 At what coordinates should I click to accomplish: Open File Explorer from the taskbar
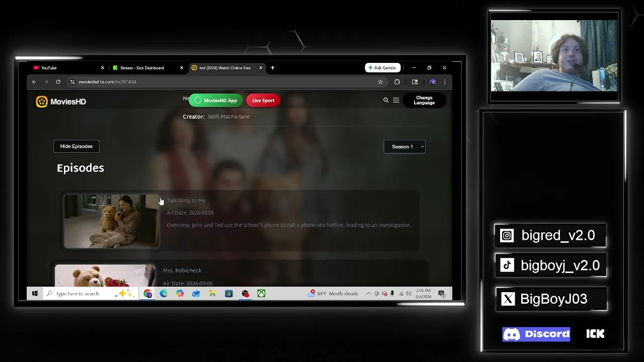coord(212,294)
